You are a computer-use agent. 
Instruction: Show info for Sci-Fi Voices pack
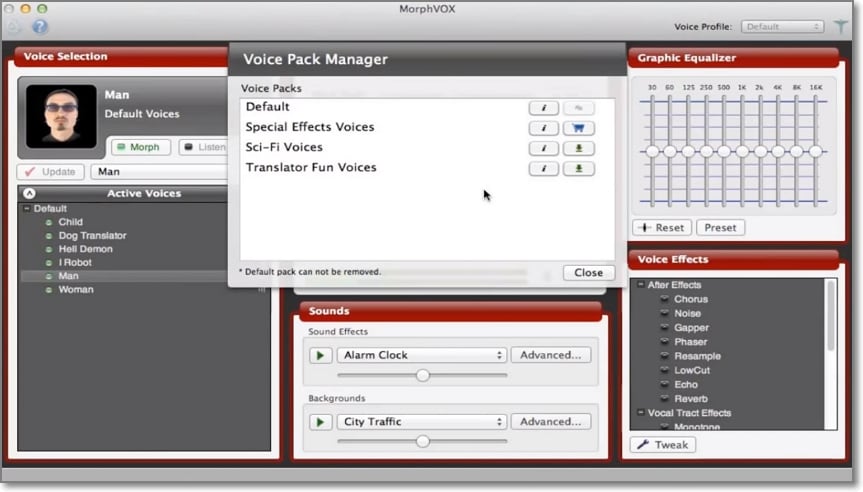(x=544, y=148)
